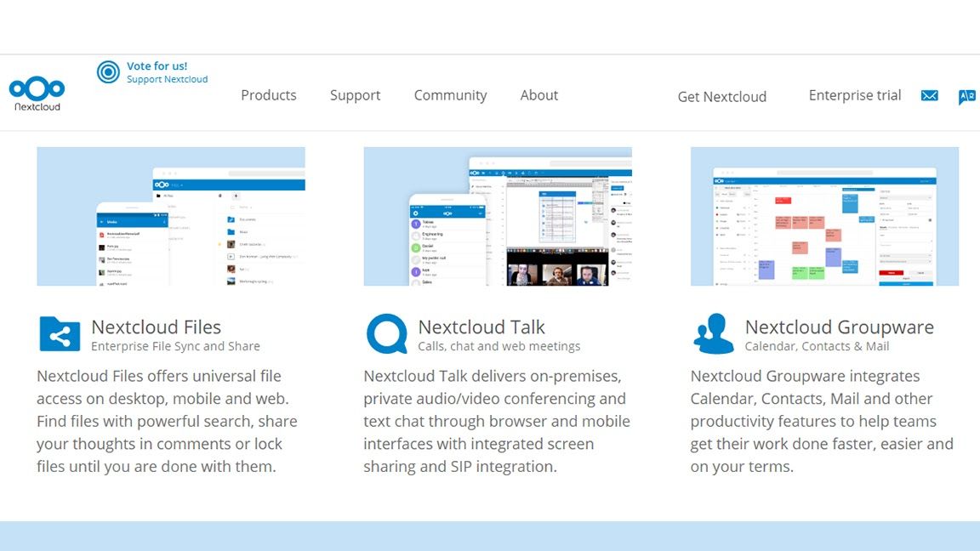The width and height of the screenshot is (980, 551).
Task: Start an Enterprise trial
Action: tap(854, 95)
